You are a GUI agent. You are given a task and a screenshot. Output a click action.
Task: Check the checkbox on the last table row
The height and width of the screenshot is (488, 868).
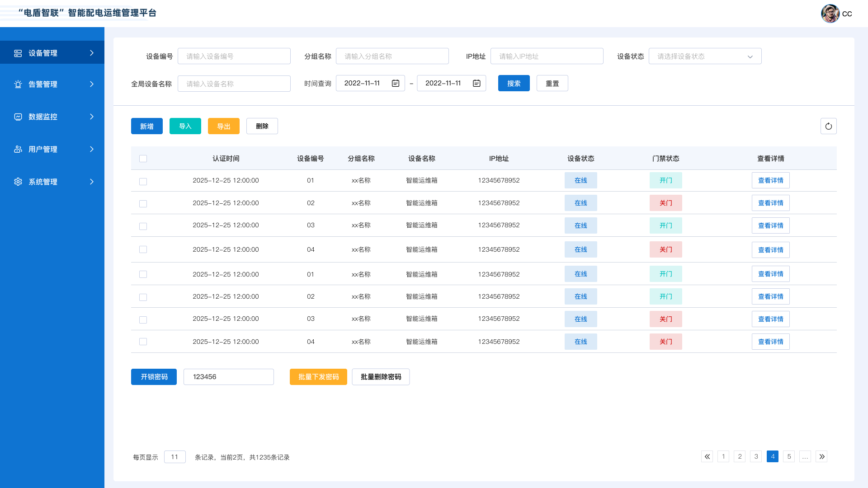143,342
